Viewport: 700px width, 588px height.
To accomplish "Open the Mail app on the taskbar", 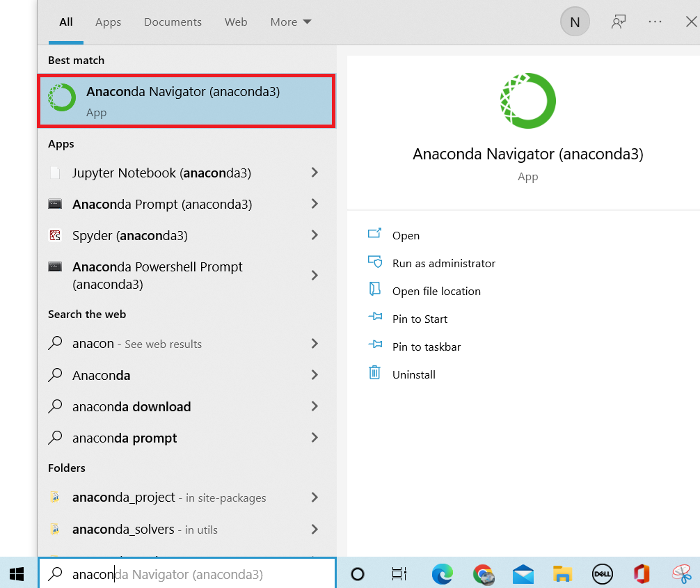I will click(x=523, y=573).
